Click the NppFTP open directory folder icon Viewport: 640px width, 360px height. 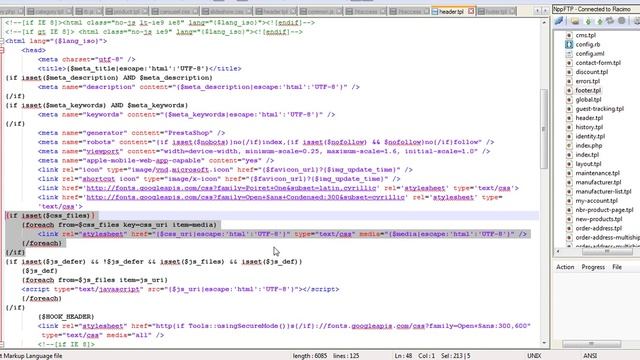click(575, 21)
